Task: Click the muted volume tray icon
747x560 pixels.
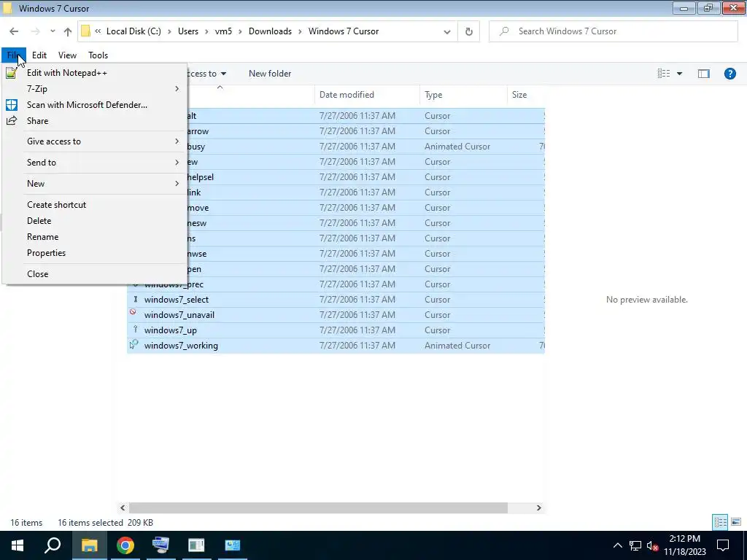Action: point(652,545)
